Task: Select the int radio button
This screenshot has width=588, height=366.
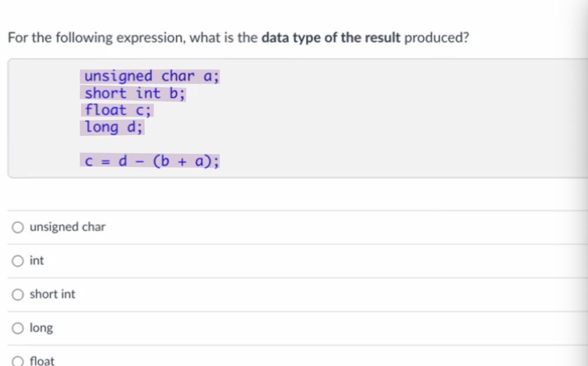Action: click(x=18, y=261)
